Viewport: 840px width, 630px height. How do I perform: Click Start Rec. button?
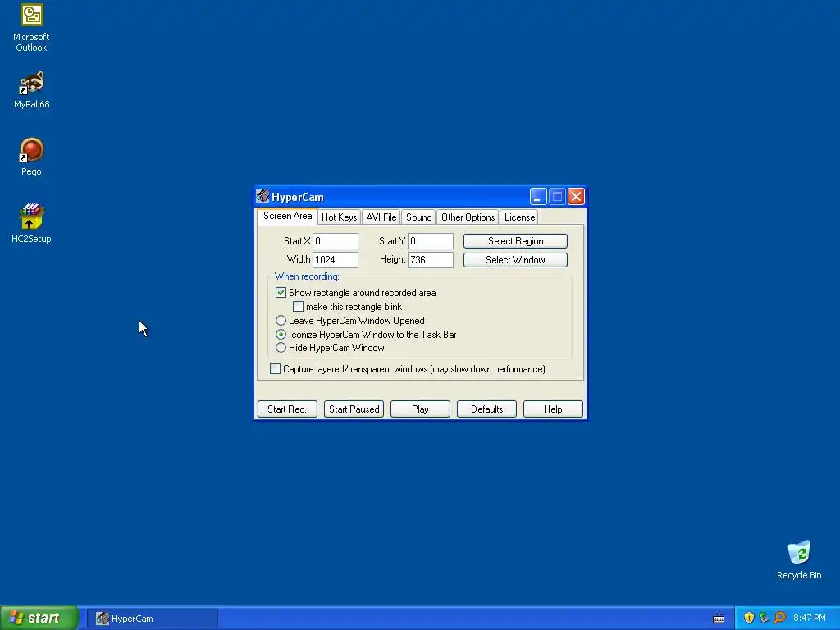(x=287, y=409)
